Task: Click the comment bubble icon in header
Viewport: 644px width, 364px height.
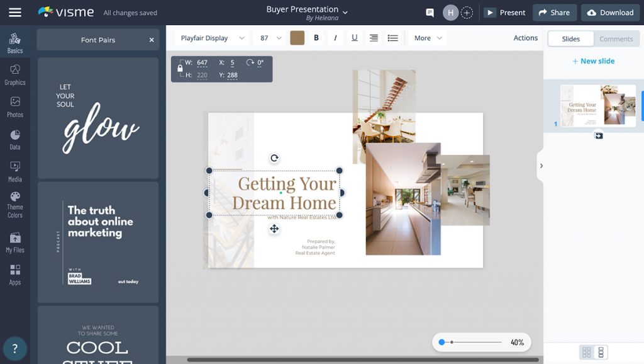Action: point(430,13)
